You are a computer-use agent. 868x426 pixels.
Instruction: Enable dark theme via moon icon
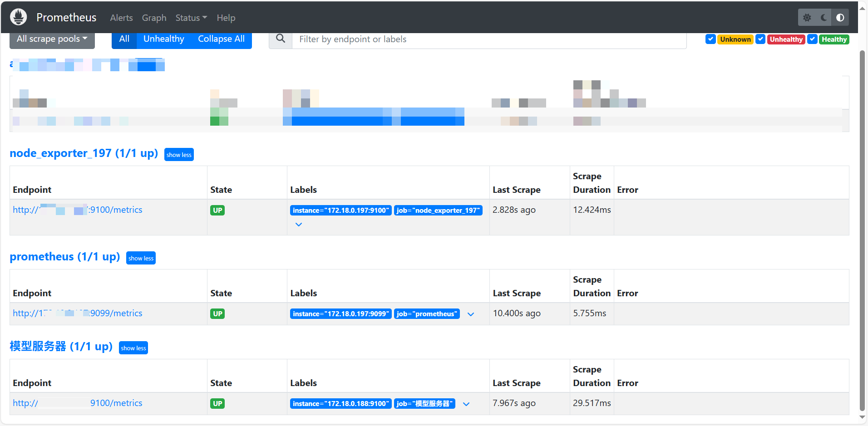pos(824,17)
